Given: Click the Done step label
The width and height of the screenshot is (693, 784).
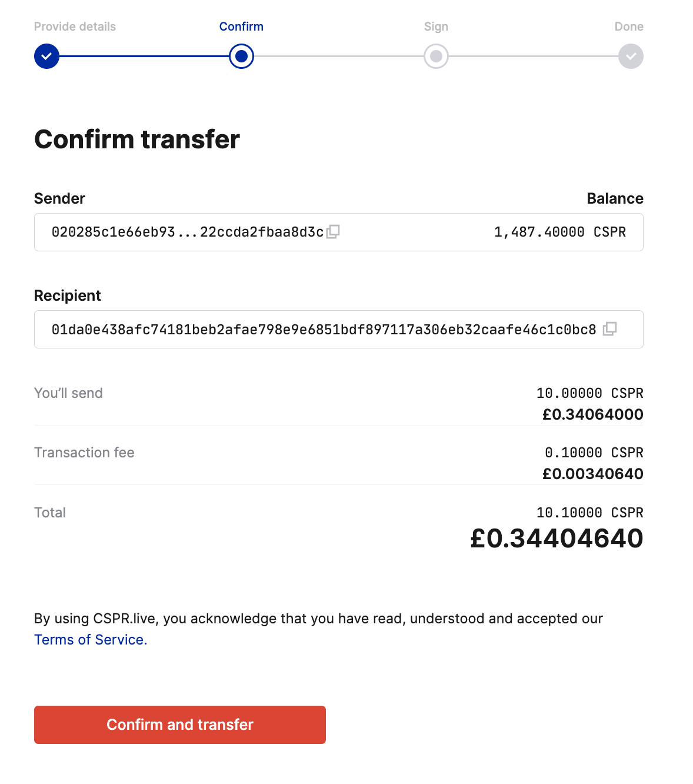Looking at the screenshot, I should point(629,26).
